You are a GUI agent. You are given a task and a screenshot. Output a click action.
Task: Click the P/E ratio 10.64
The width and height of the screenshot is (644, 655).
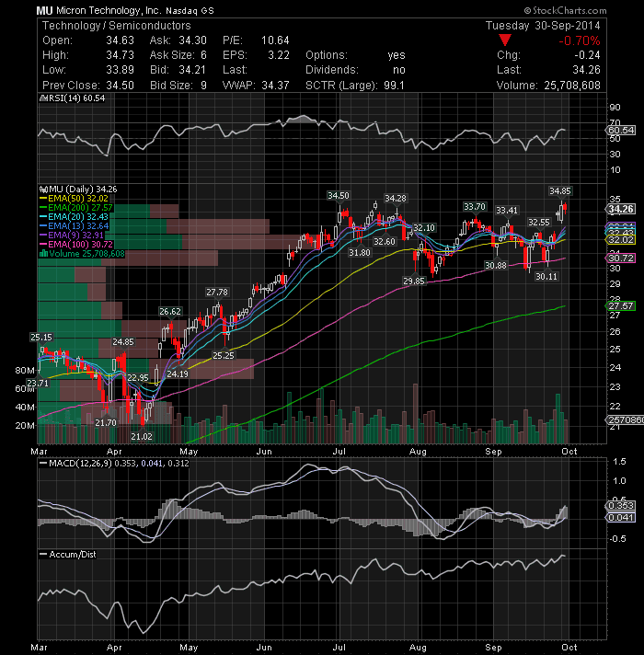pyautogui.click(x=275, y=40)
